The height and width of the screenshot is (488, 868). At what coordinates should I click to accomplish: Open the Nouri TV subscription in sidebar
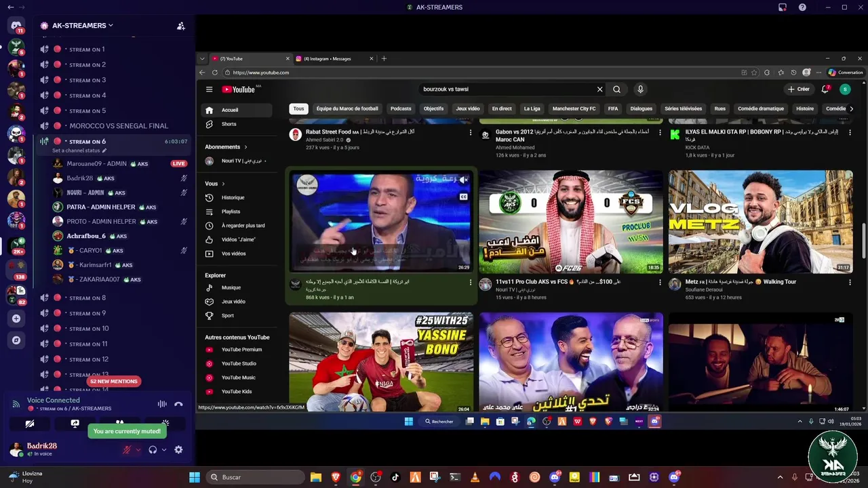(237, 161)
